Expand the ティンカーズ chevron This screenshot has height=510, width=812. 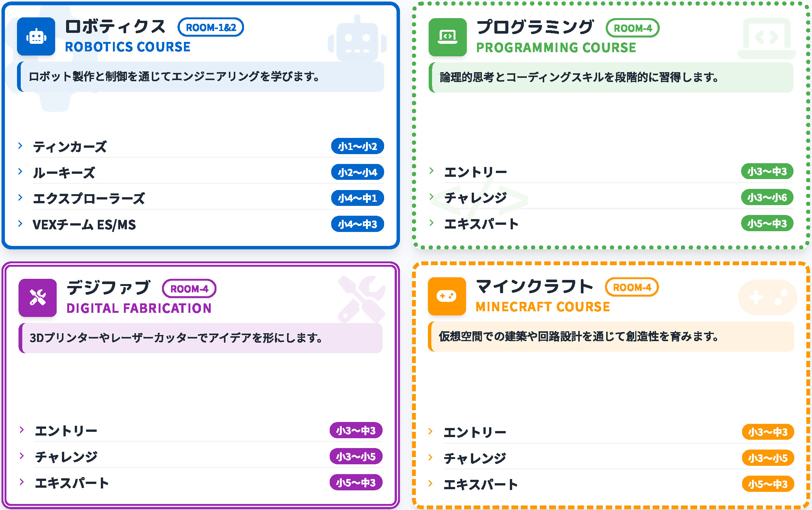coord(20,146)
